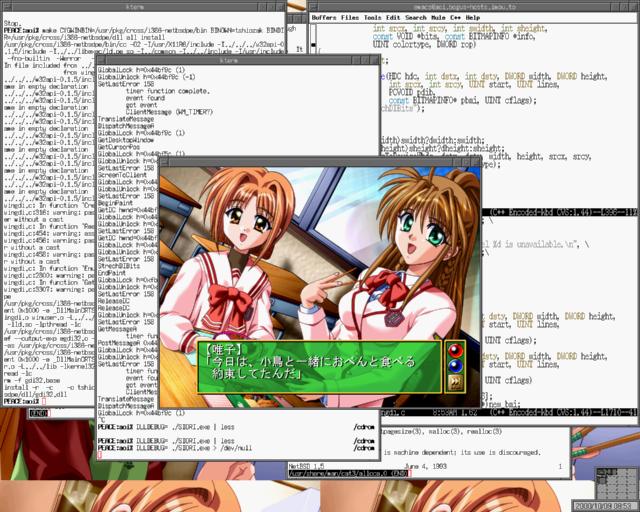Click 'StrechDIBits' in xterm log
The height and width of the screenshot is (512, 640).
119,266
